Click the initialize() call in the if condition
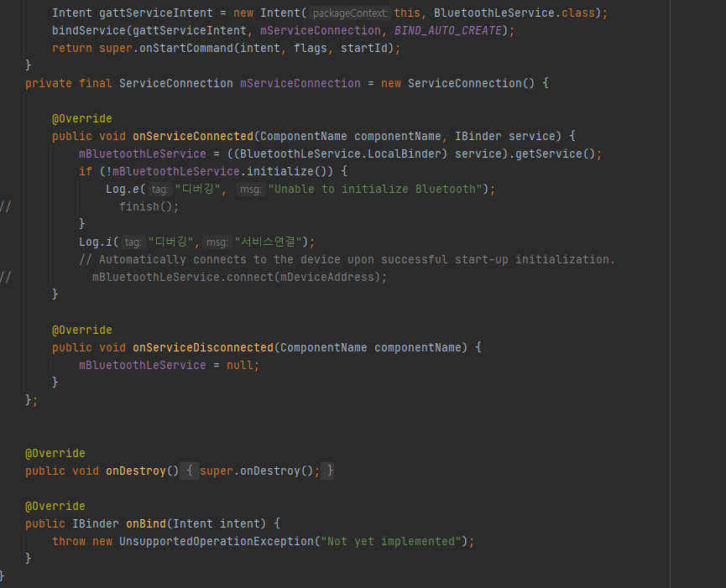 tap(285, 171)
